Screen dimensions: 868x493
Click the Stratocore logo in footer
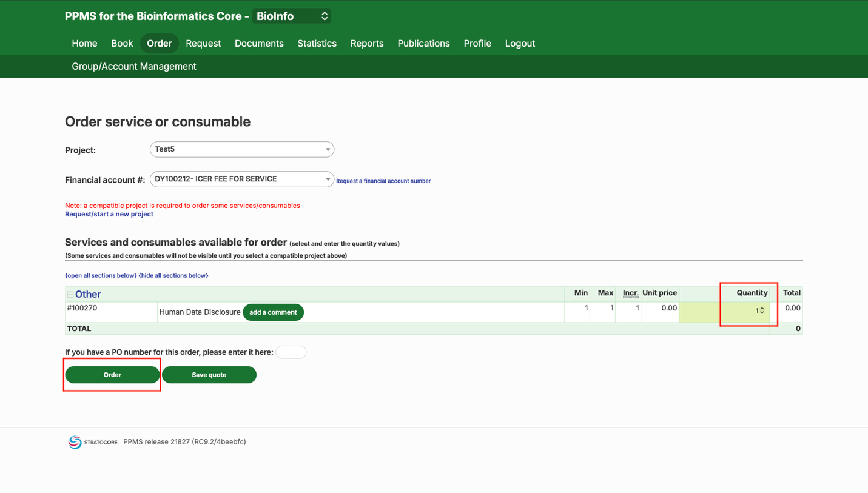click(x=93, y=442)
